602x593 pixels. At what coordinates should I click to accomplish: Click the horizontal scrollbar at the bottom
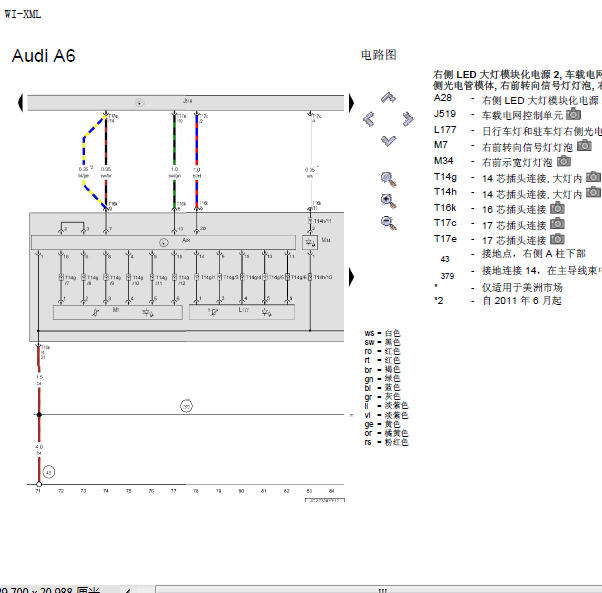click(378, 589)
